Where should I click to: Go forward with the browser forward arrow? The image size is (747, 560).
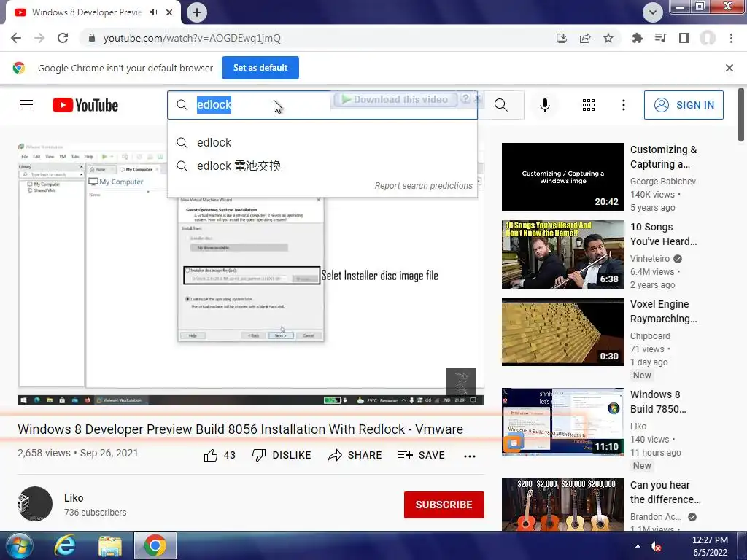coord(39,38)
